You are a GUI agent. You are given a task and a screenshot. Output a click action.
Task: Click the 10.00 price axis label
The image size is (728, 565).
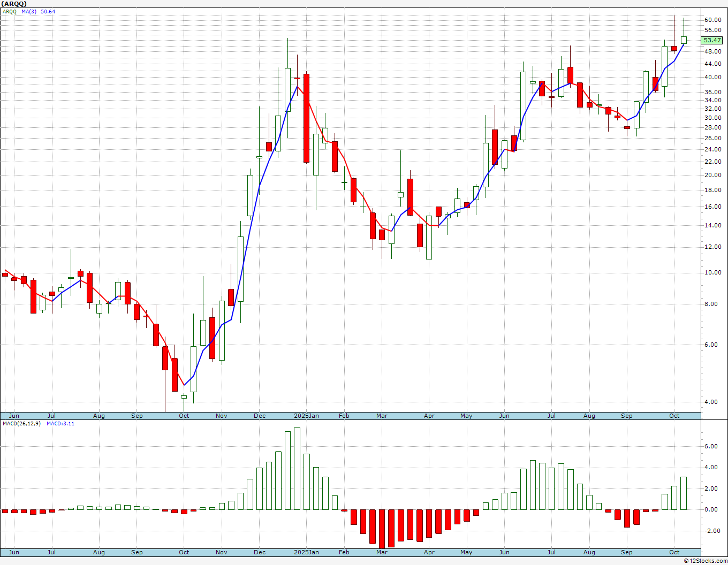[712, 272]
